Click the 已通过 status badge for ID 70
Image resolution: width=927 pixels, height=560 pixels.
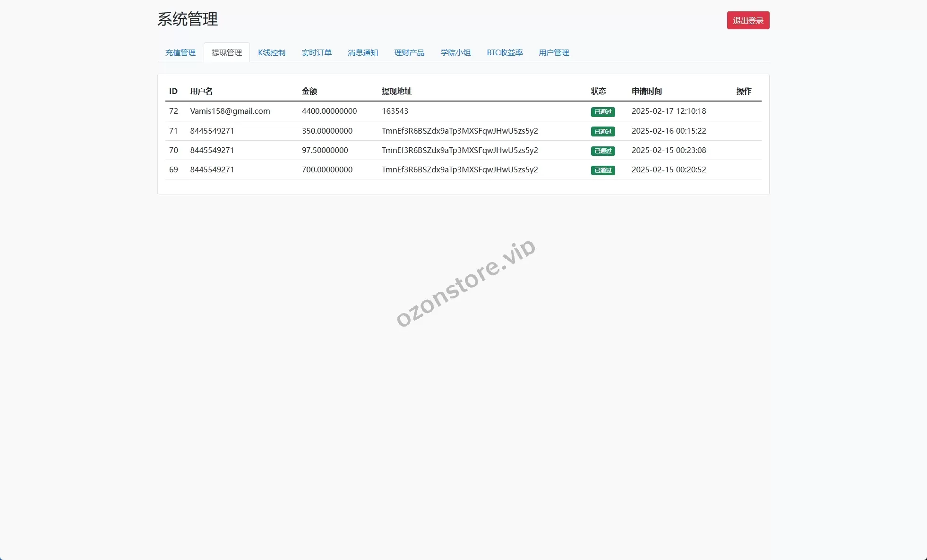(602, 151)
